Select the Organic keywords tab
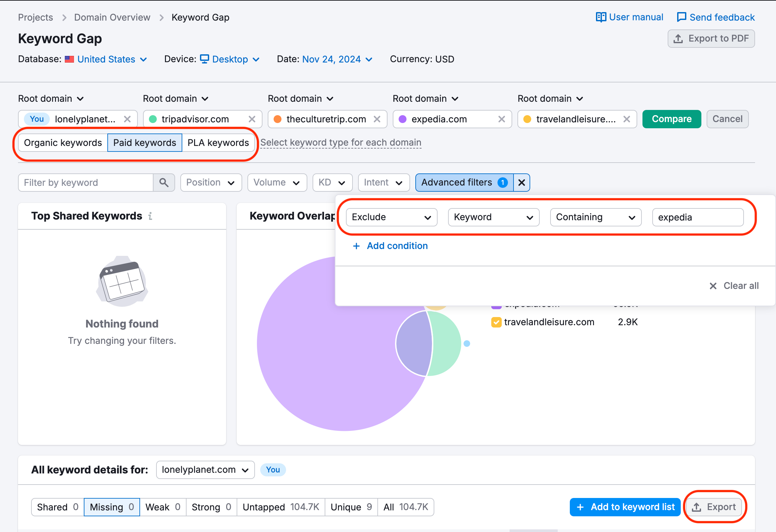Image resolution: width=776 pixels, height=532 pixels. click(63, 143)
